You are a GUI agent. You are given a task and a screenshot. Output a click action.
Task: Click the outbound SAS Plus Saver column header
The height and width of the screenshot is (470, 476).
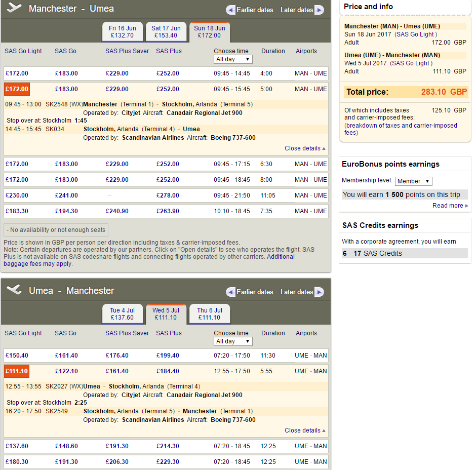pos(127,51)
